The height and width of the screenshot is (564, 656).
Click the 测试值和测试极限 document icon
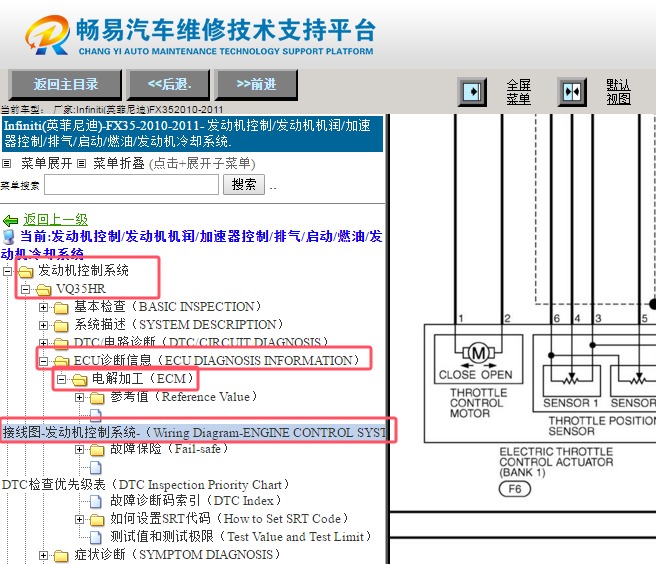[x=96, y=537]
